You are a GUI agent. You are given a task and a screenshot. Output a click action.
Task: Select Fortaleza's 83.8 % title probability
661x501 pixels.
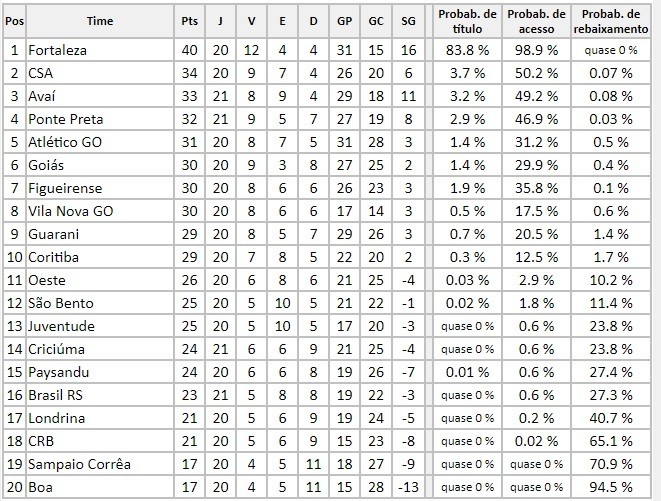tap(467, 50)
